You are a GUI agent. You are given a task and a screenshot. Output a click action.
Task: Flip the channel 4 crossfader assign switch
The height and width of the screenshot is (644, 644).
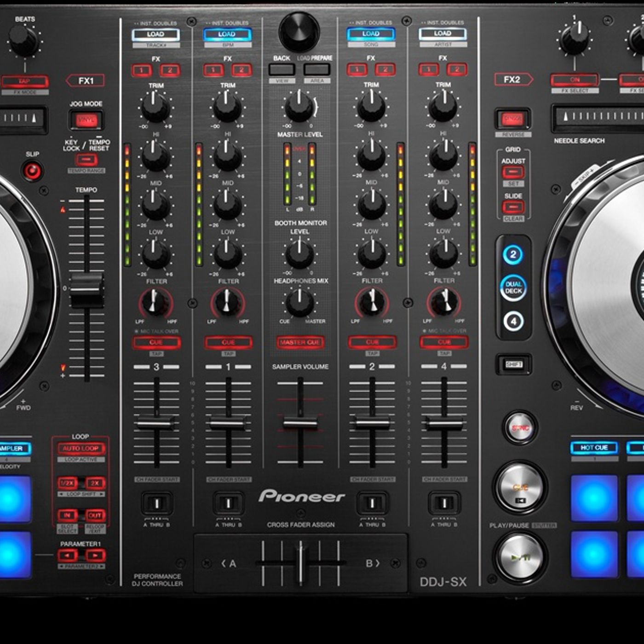[444, 503]
